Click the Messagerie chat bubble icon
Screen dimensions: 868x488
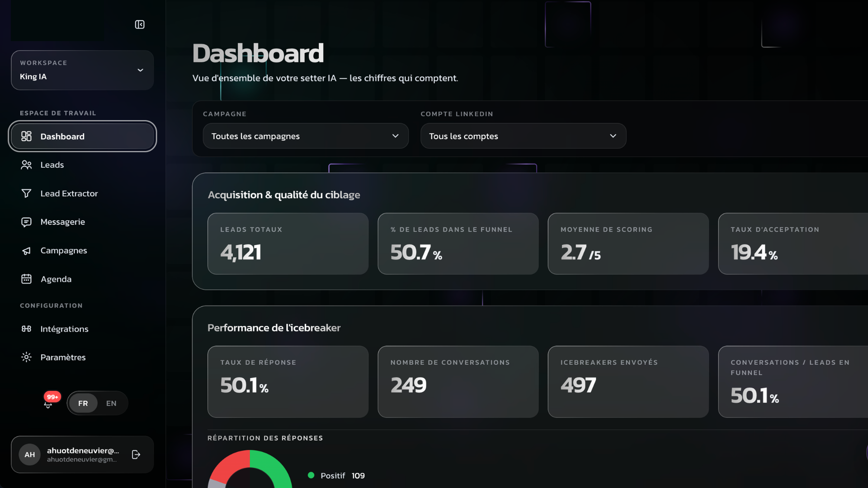[x=26, y=222]
